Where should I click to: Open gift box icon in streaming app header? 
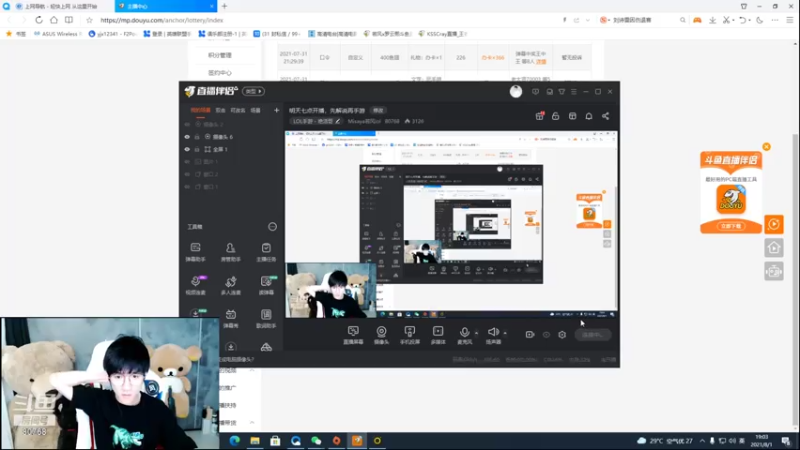tap(539, 116)
